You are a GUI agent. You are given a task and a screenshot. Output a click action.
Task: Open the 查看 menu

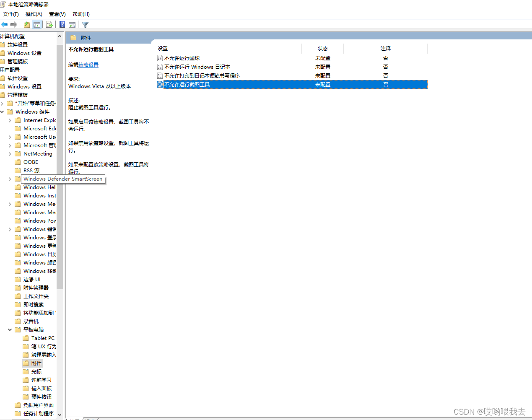coord(57,14)
